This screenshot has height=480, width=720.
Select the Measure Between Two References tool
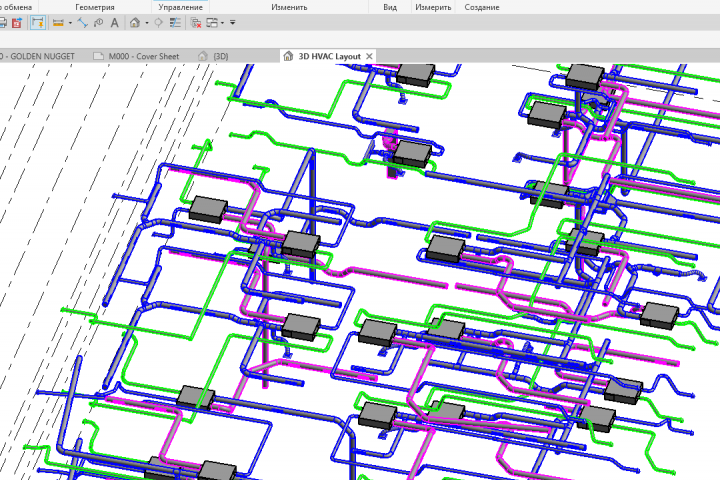tap(58, 23)
